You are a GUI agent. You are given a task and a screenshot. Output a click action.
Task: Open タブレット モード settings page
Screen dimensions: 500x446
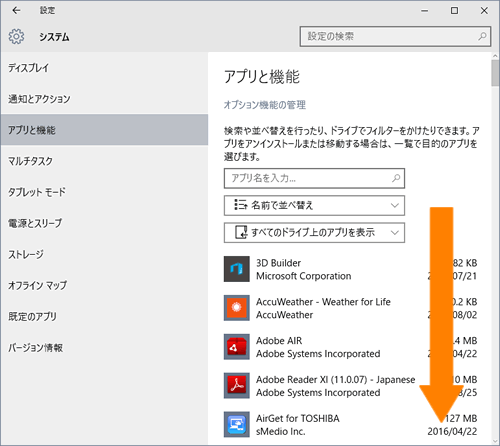pos(104,192)
